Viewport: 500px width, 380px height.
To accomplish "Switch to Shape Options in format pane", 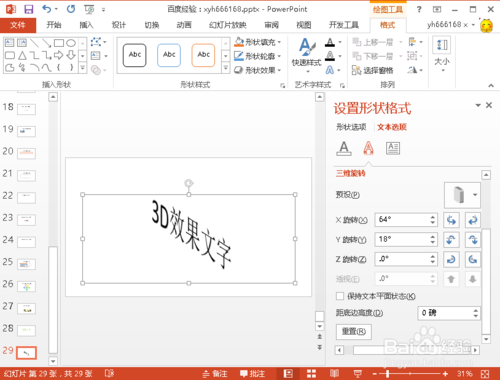I will click(351, 127).
